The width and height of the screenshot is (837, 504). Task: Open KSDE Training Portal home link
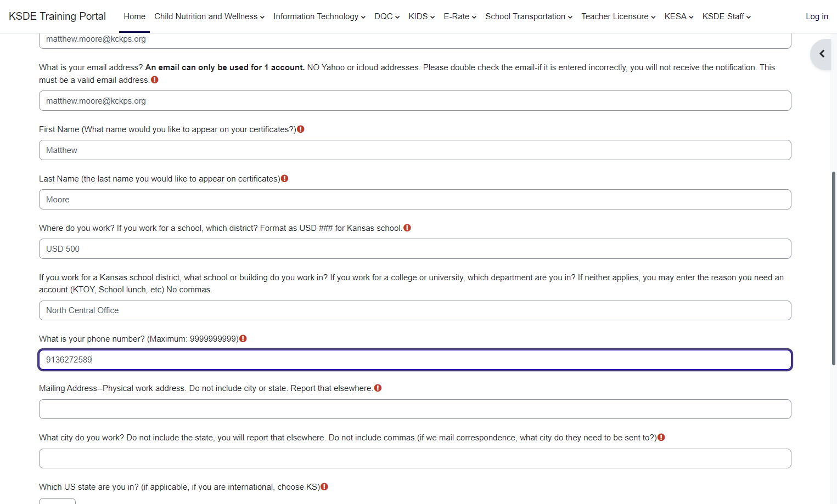(57, 16)
